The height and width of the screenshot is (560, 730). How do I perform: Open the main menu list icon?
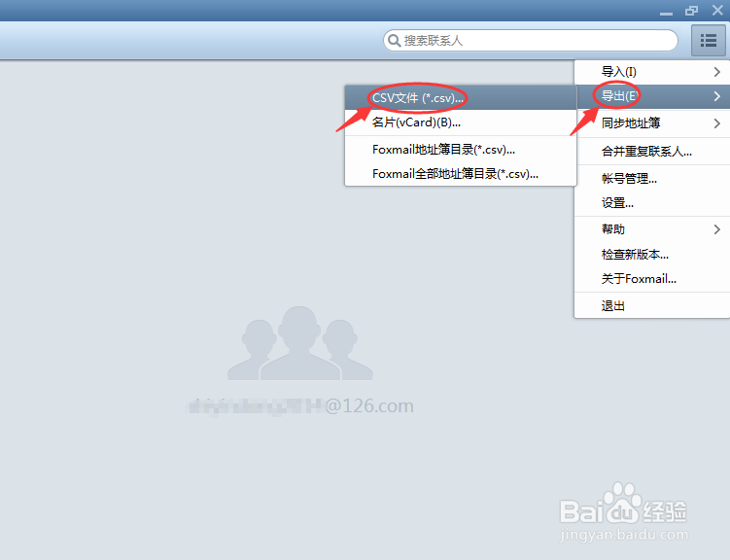pos(708,41)
